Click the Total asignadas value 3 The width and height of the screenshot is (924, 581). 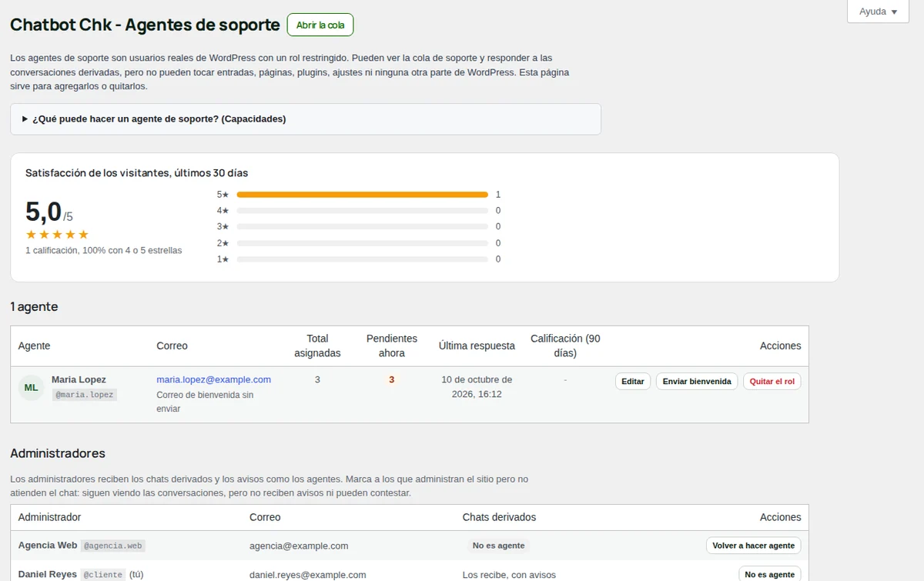coord(317,379)
